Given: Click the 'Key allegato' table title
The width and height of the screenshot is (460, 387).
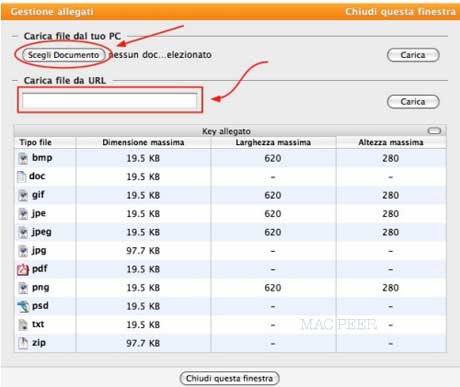Looking at the screenshot, I should 226,131.
